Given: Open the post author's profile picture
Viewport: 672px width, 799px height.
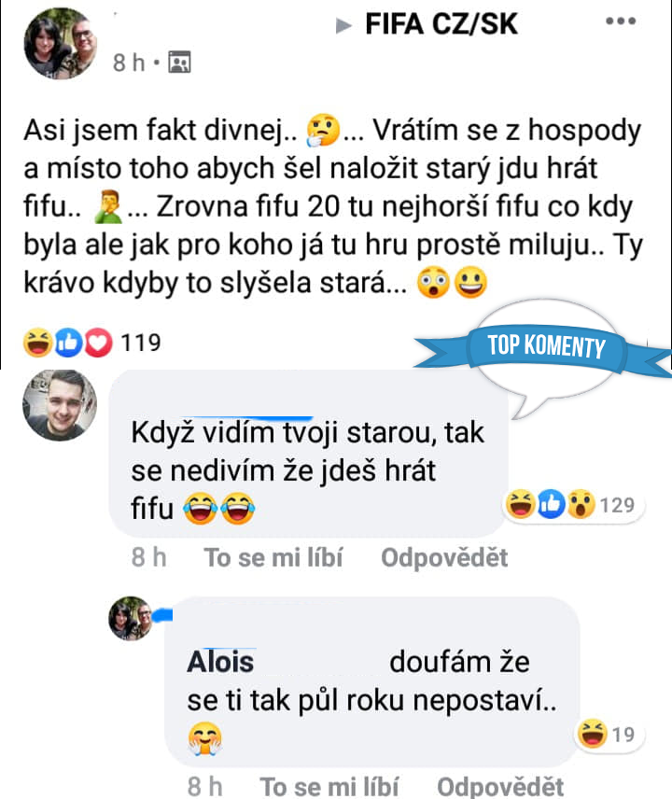Looking at the screenshot, I should coord(61,43).
